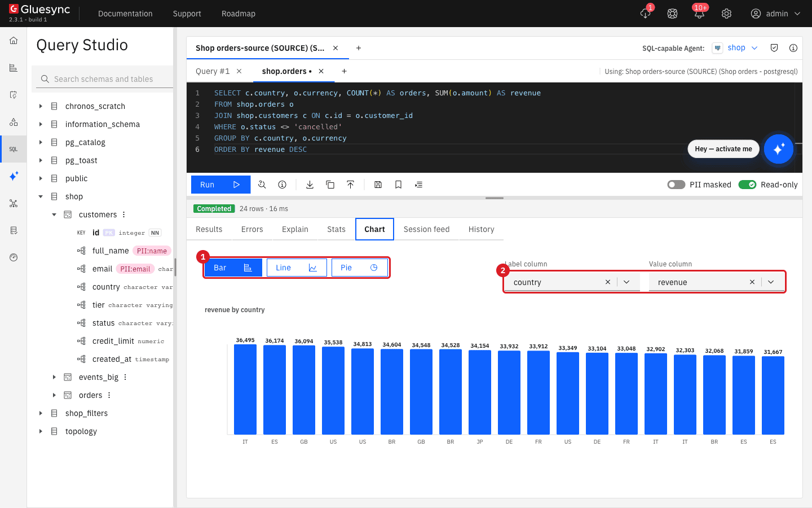Viewport: 812px width, 508px height.
Task: Open the Session feed tab
Action: (x=426, y=229)
